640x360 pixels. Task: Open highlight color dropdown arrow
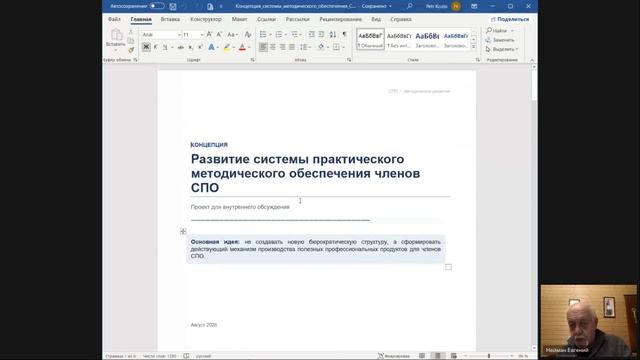coord(233,47)
